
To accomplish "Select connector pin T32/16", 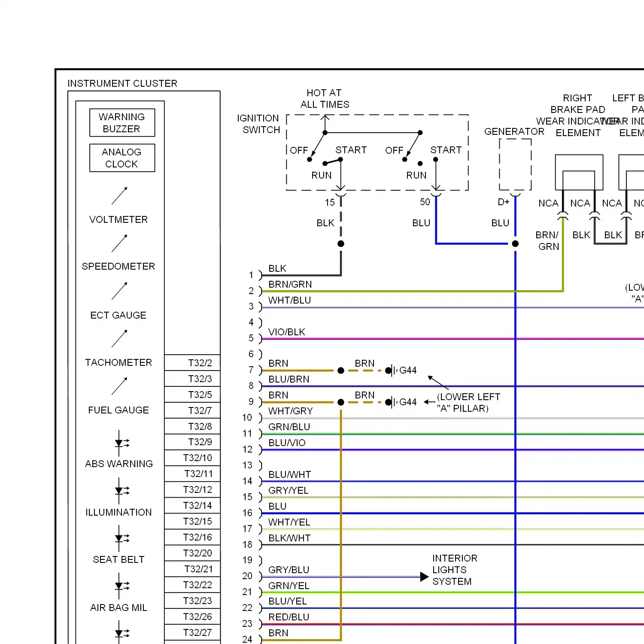I will (192, 537).
